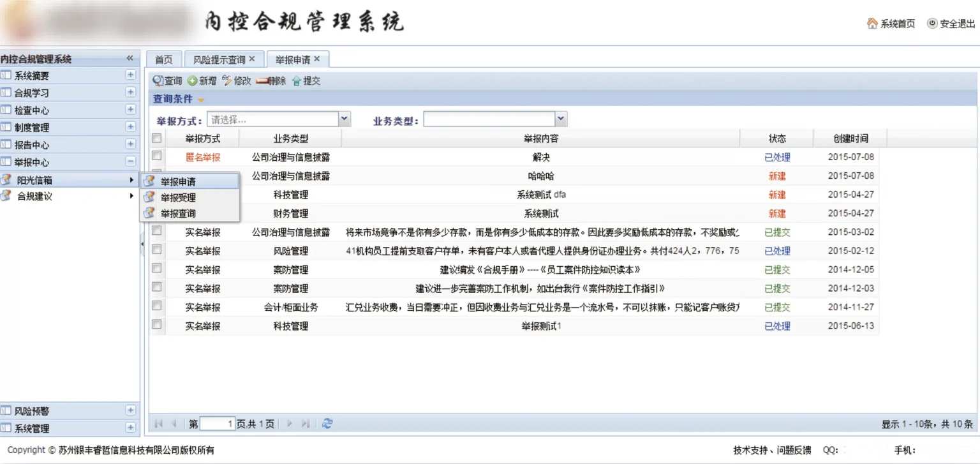The width and height of the screenshot is (980, 464).
Task: Click the 新增 add record icon
Action: click(192, 81)
